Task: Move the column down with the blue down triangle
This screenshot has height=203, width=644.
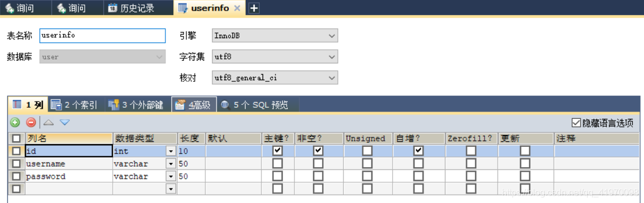Action: 65,122
